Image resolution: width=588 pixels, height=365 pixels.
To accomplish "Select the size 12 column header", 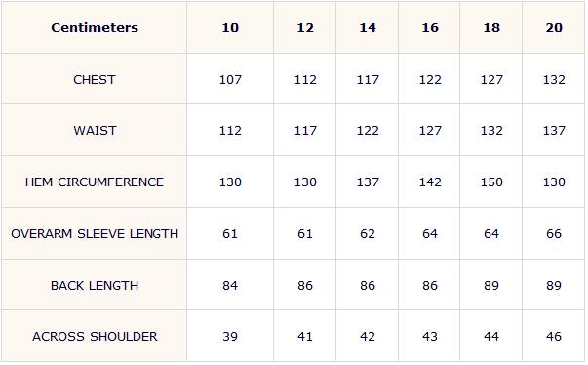I will [305, 27].
